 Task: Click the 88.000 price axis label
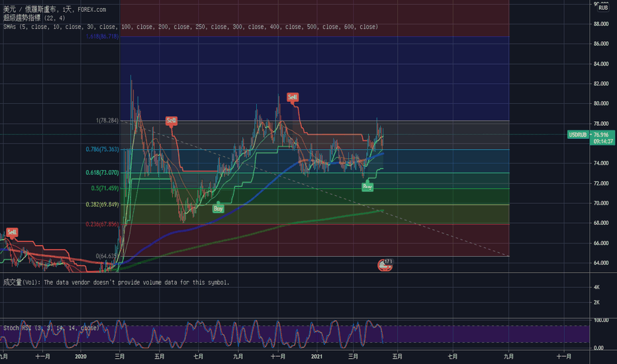[601, 24]
